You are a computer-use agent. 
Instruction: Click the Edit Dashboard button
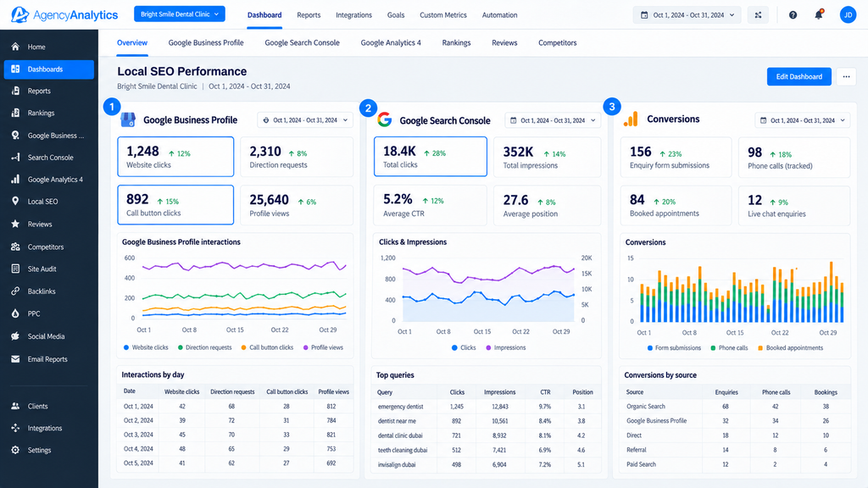tap(798, 76)
